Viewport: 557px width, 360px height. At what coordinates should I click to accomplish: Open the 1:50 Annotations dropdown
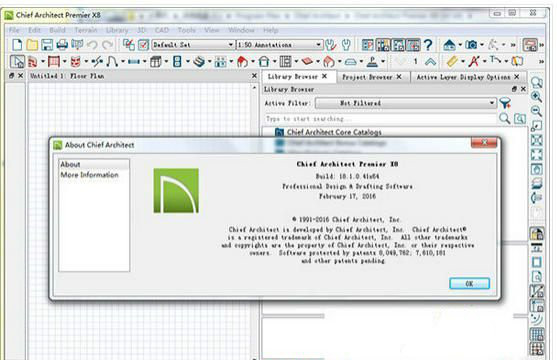tap(279, 45)
